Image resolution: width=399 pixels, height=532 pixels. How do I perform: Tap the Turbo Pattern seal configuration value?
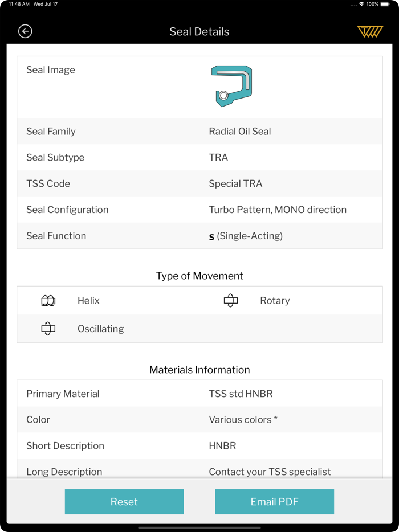click(x=278, y=210)
